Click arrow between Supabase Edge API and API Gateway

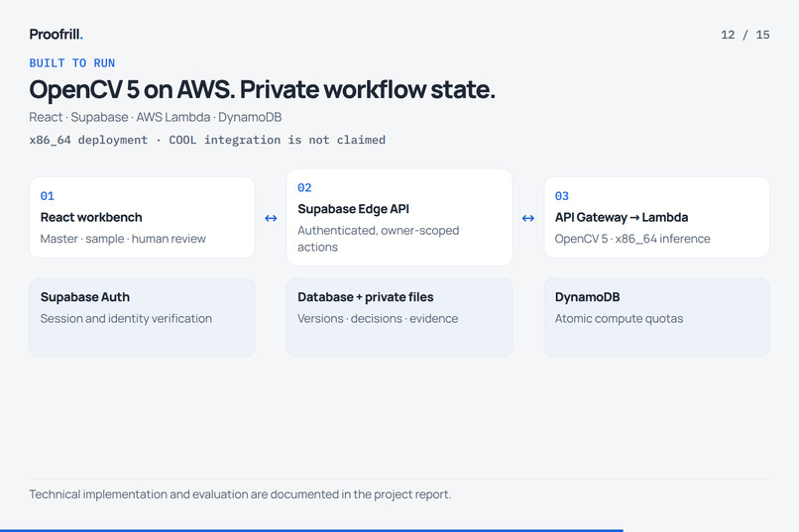point(528,218)
